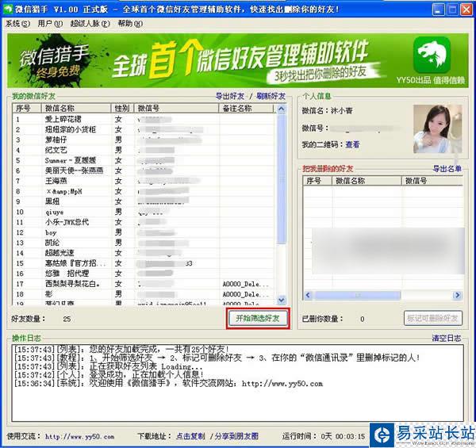Select friend row 悠雅 招代理
Image resolution: width=476 pixels, height=448 pixels.
coord(144,274)
